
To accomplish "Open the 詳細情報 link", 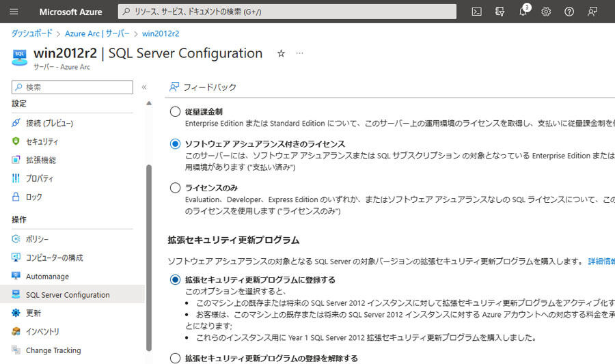I will 601,262.
